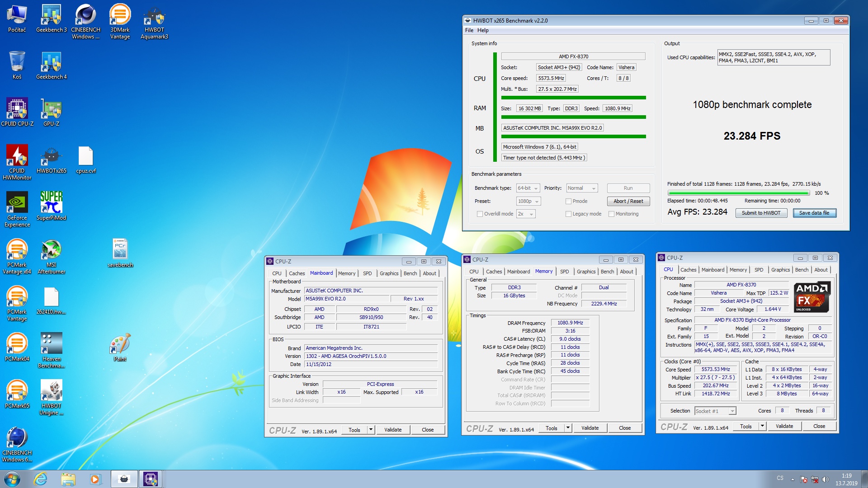Click the Save data file button

click(x=814, y=213)
